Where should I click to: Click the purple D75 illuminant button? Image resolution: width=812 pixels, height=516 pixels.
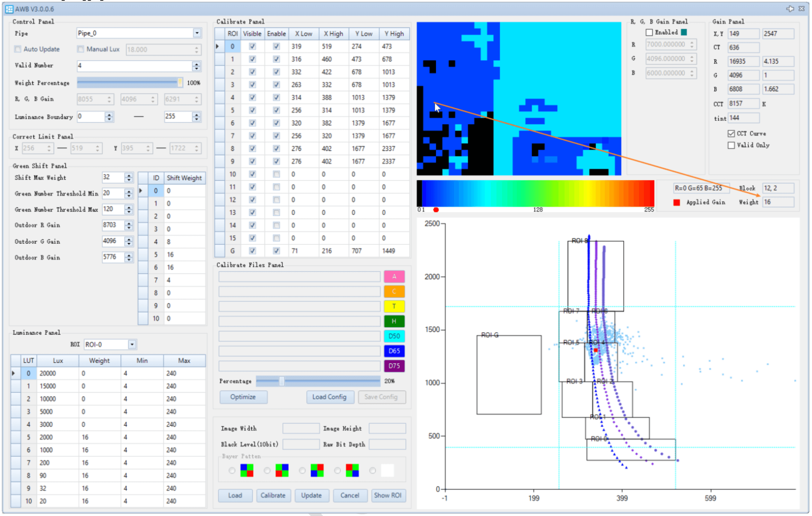pos(394,366)
